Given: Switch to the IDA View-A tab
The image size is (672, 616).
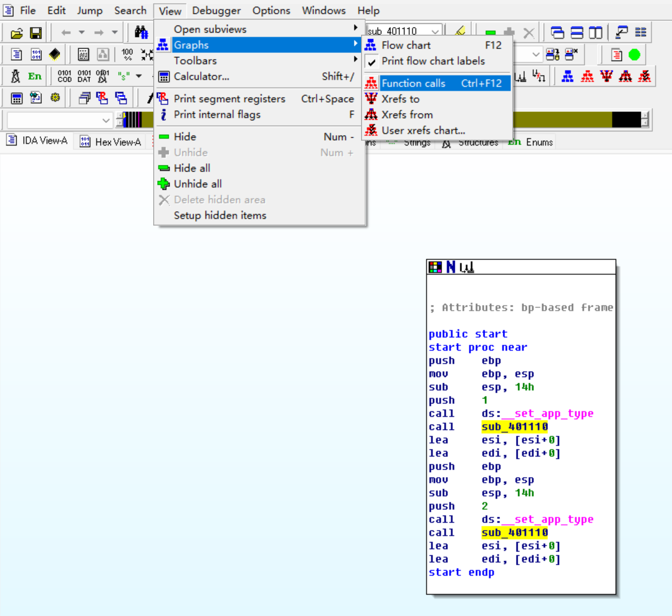Looking at the screenshot, I should click(x=37, y=141).
